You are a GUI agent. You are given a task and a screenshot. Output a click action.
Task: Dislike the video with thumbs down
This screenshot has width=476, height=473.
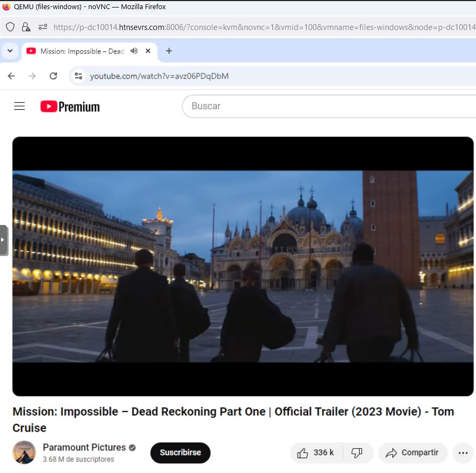(x=357, y=453)
